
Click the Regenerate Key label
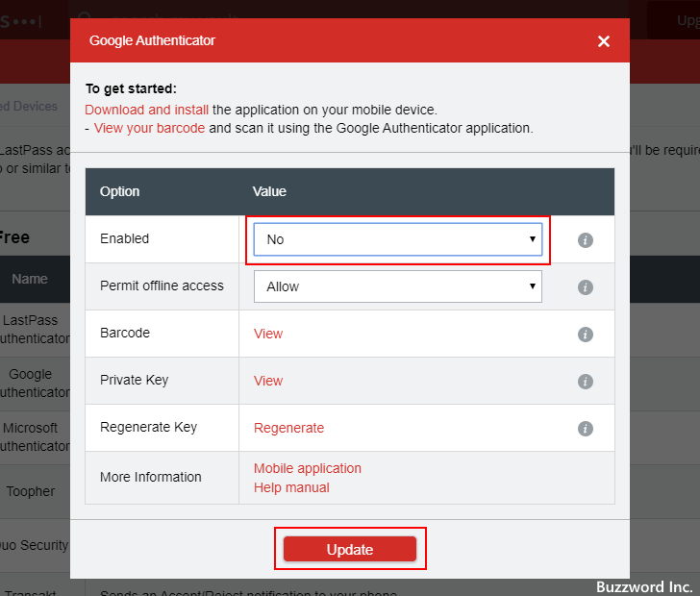point(148,427)
